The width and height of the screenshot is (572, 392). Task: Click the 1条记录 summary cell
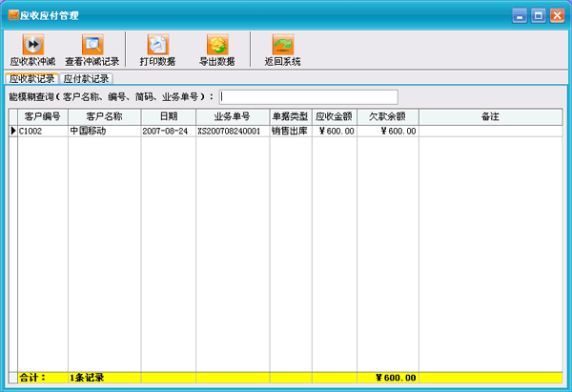(x=104, y=378)
